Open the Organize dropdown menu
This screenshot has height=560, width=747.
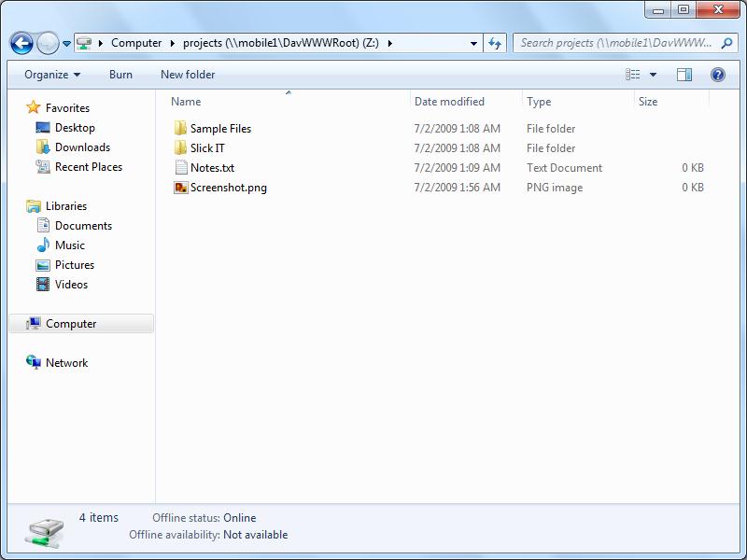[x=52, y=75]
